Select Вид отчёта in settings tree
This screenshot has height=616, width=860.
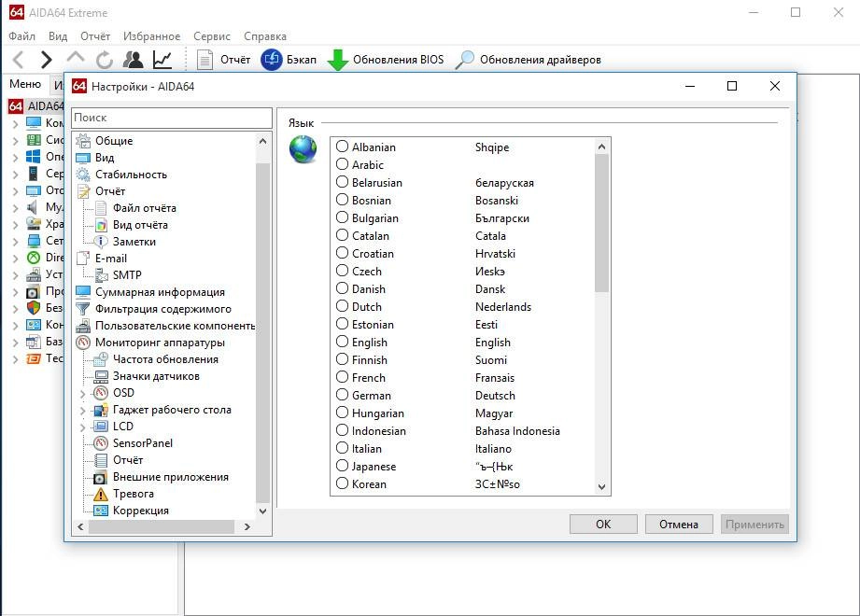tap(140, 225)
